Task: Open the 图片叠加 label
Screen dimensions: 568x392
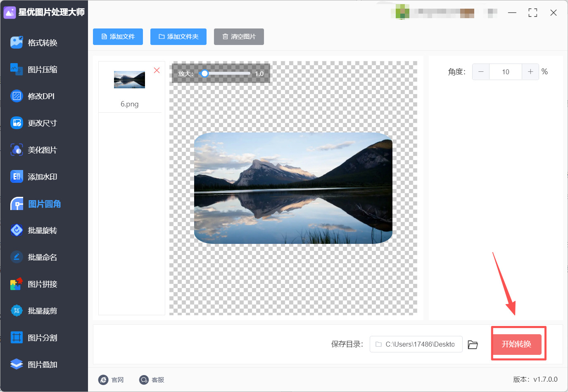Action: pyautogui.click(x=43, y=364)
